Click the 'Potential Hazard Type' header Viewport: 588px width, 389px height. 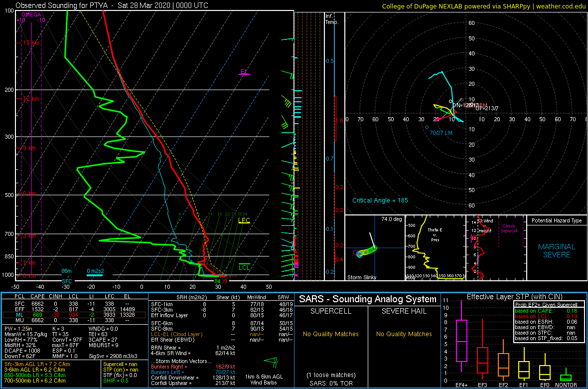pos(556,221)
